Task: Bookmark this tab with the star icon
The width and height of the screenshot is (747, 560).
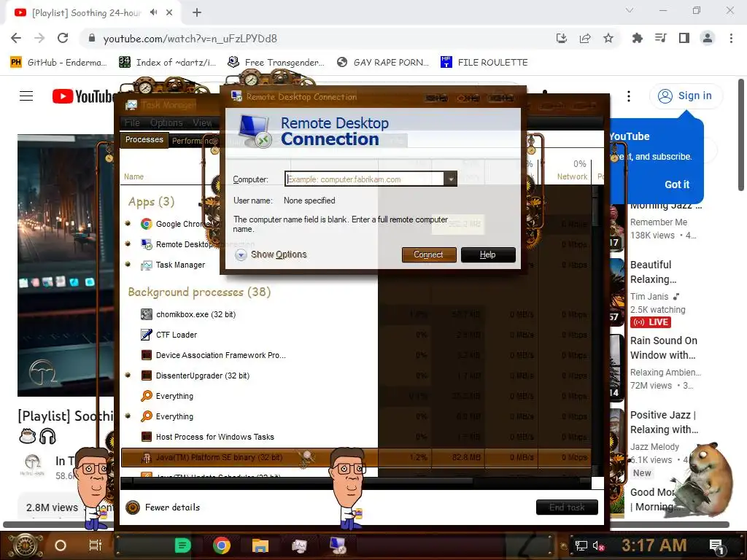Action: tap(608, 38)
